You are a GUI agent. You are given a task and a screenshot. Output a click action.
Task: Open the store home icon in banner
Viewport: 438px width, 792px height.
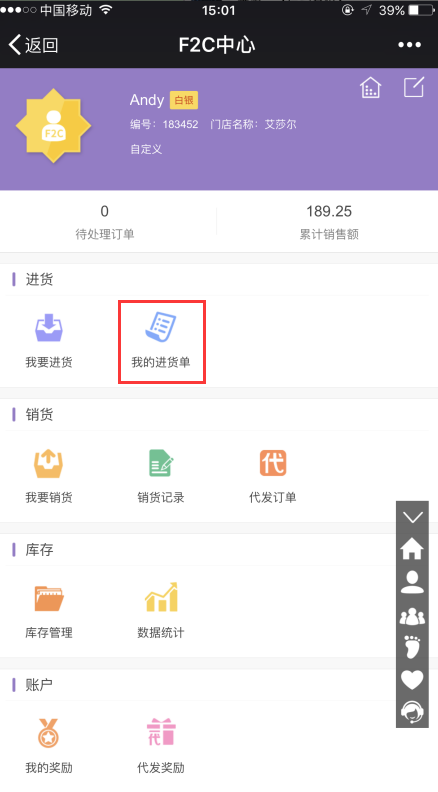coord(370,87)
